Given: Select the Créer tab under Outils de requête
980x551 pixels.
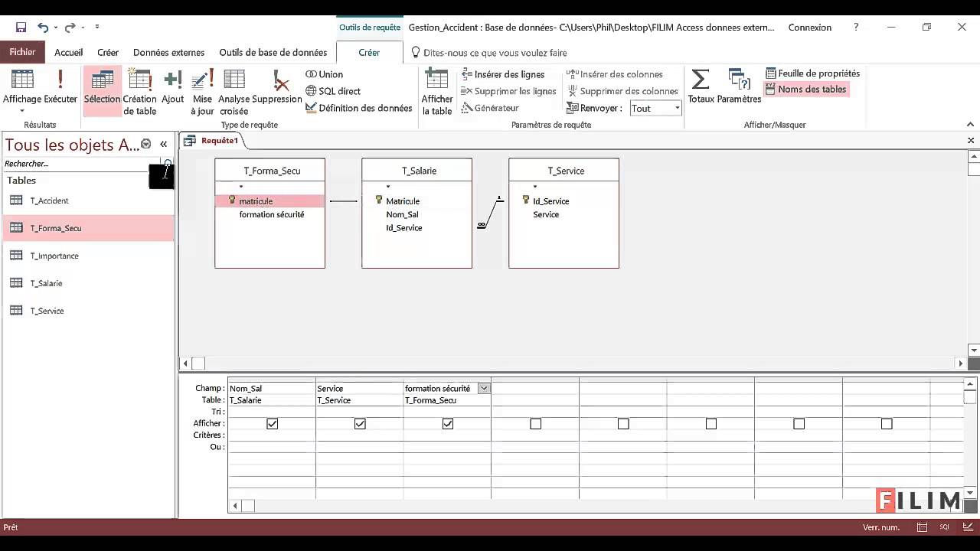Looking at the screenshot, I should pyautogui.click(x=369, y=53).
